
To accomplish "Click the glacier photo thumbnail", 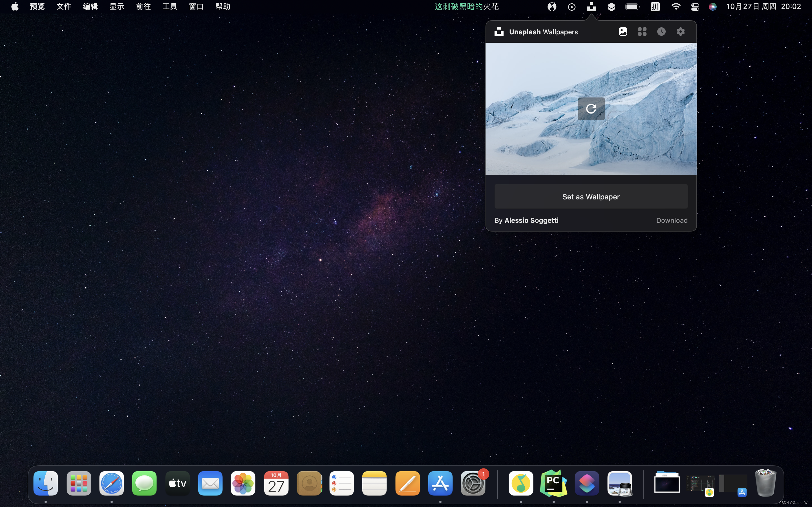I will point(537,141).
